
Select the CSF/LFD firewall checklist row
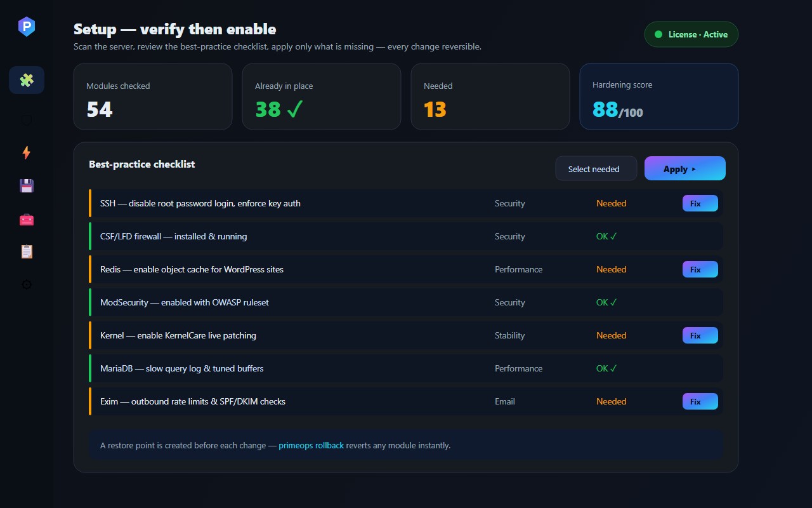click(x=406, y=236)
